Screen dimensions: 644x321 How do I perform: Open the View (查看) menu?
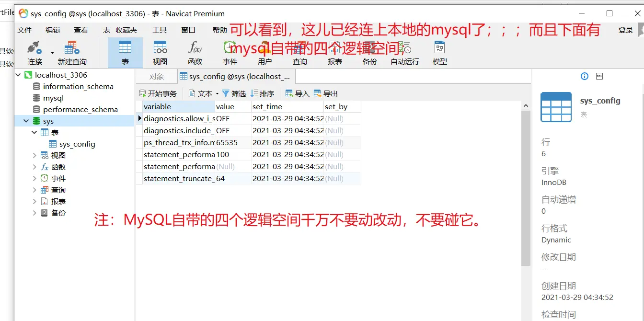pos(81,30)
